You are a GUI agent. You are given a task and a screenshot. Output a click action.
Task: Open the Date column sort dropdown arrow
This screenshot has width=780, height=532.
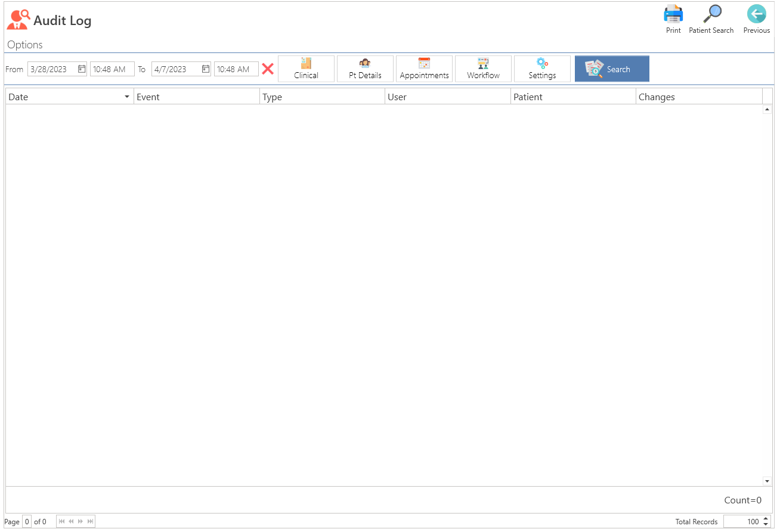(x=127, y=97)
